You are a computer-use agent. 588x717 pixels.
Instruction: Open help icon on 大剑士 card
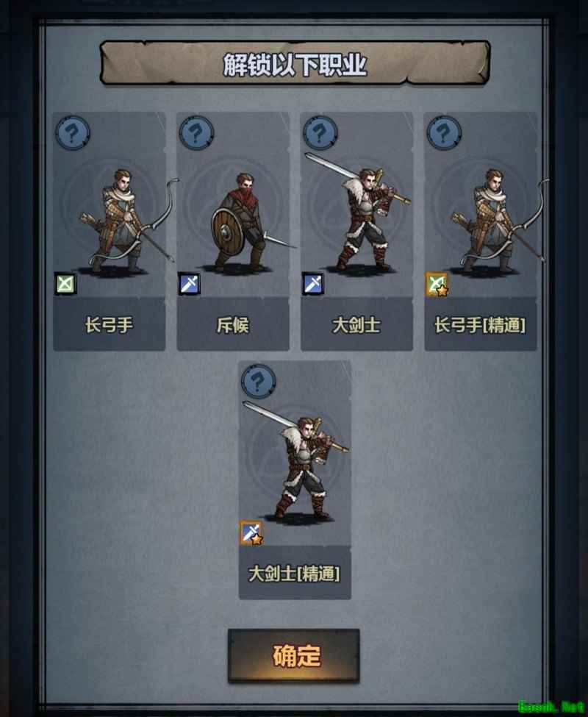[320, 133]
